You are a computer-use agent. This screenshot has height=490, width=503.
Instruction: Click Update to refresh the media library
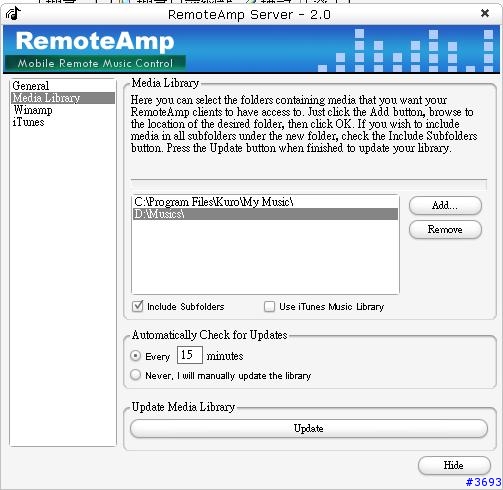coord(309,428)
